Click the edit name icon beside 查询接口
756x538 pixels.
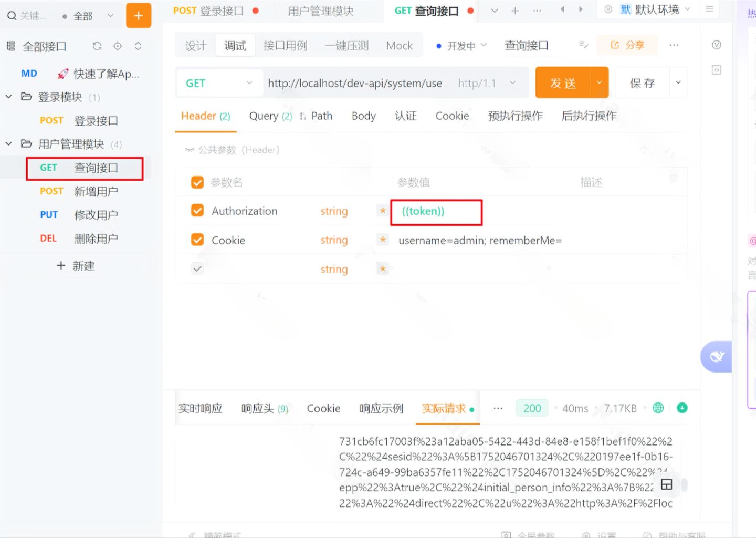click(x=583, y=45)
